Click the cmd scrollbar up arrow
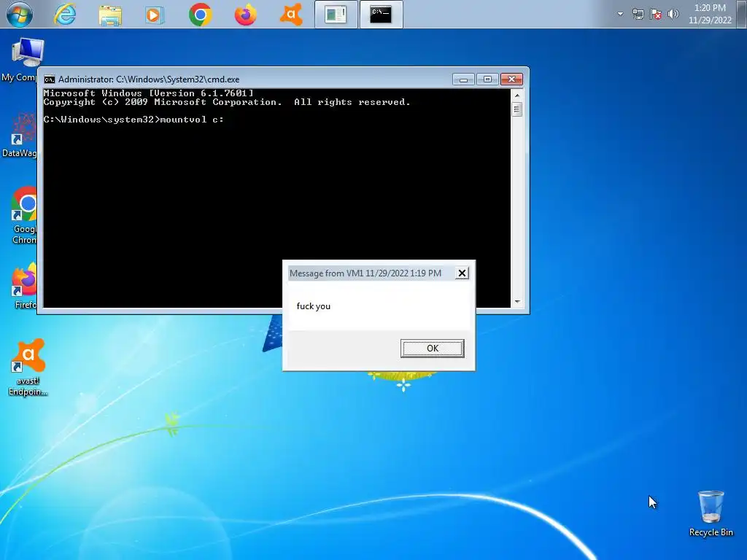Image resolution: width=747 pixels, height=560 pixels. (x=517, y=96)
